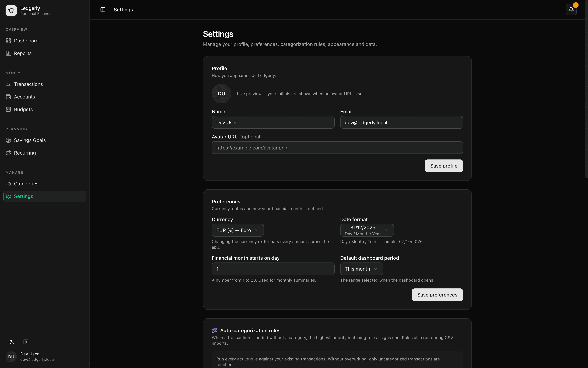Image resolution: width=588 pixels, height=368 pixels.
Task: Open Categories from the sidebar
Action: click(x=45, y=184)
